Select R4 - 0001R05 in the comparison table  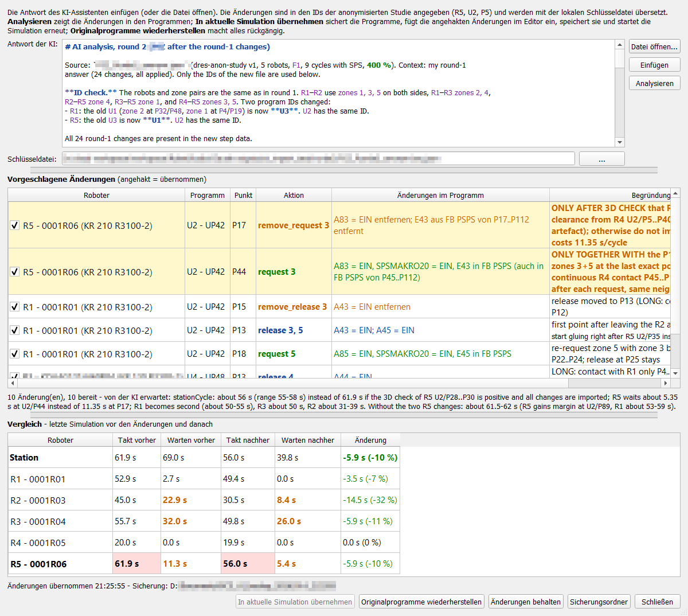(x=204, y=543)
